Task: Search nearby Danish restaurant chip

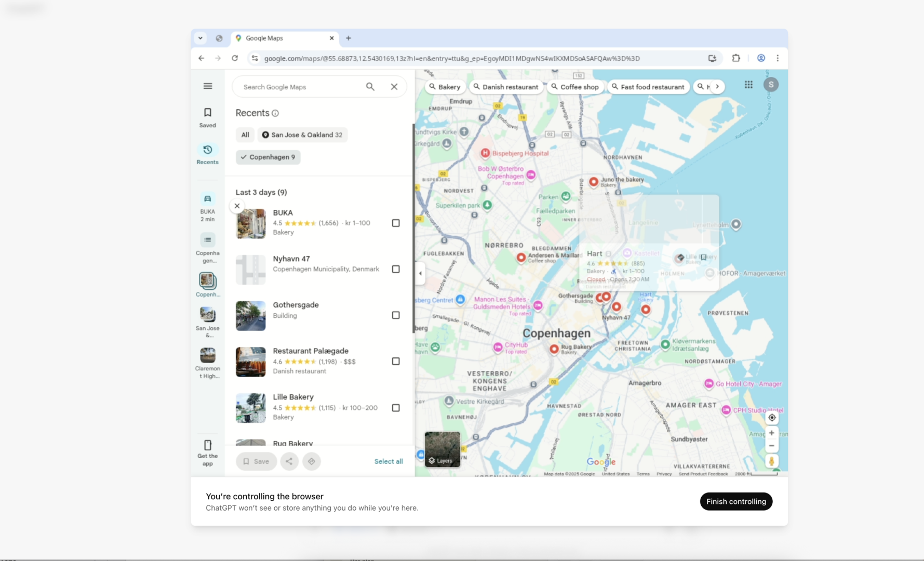Action: click(x=506, y=87)
